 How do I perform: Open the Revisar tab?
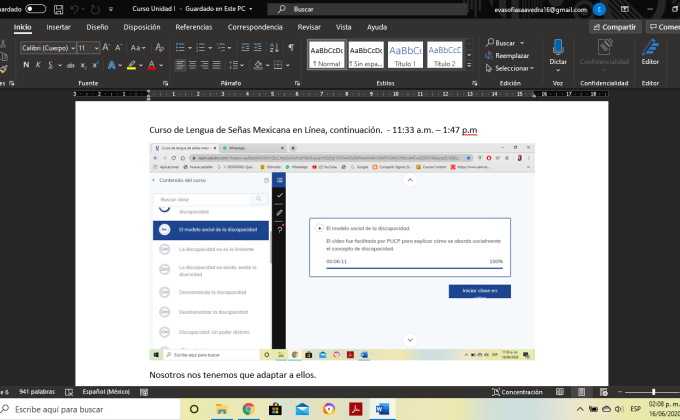[x=309, y=27]
